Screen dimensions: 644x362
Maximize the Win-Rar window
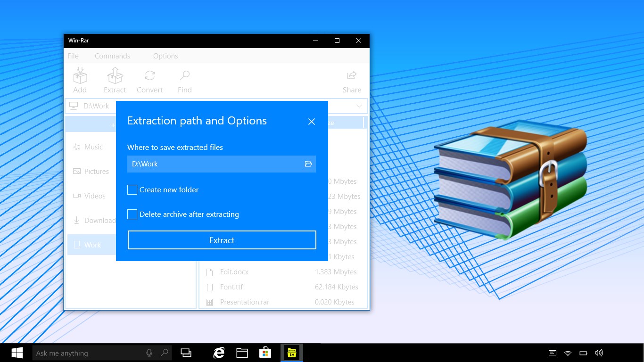(x=337, y=41)
